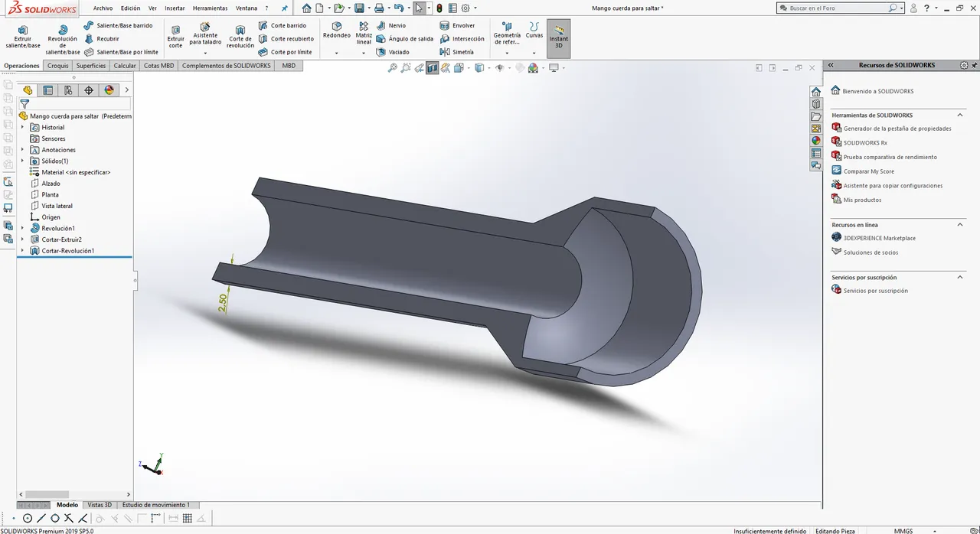Expand the Anotaciones tree node
The image size is (980, 534).
pos(22,150)
